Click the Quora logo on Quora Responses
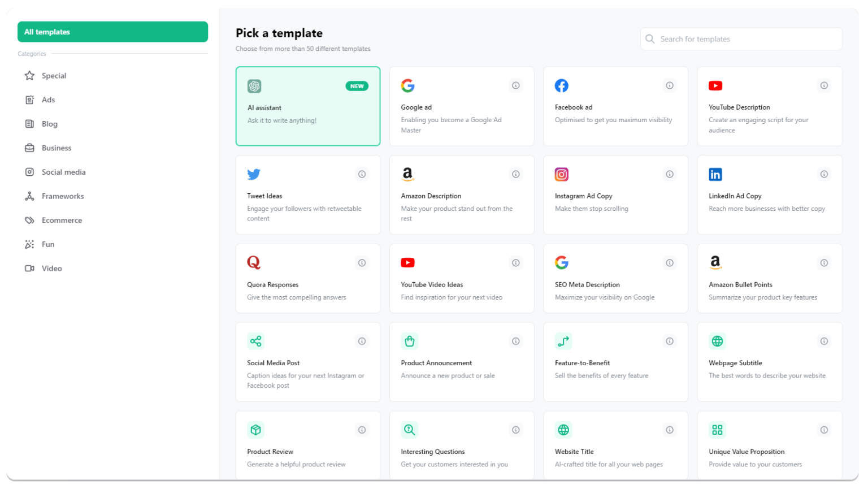This screenshot has height=489, width=868. pos(254,262)
